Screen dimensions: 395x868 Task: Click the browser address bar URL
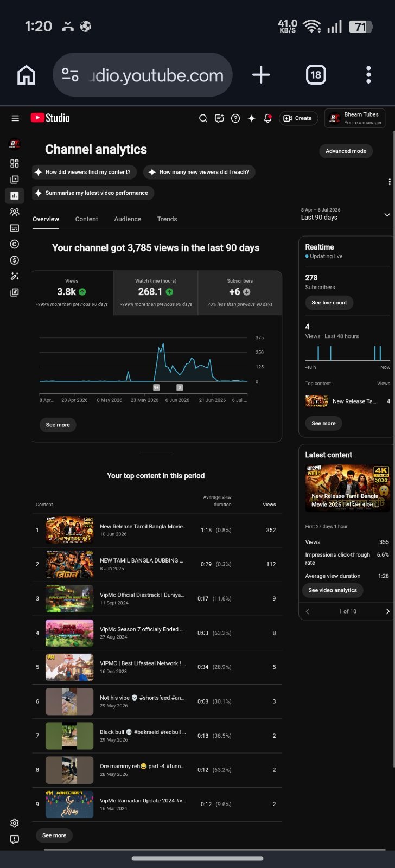[x=156, y=75]
